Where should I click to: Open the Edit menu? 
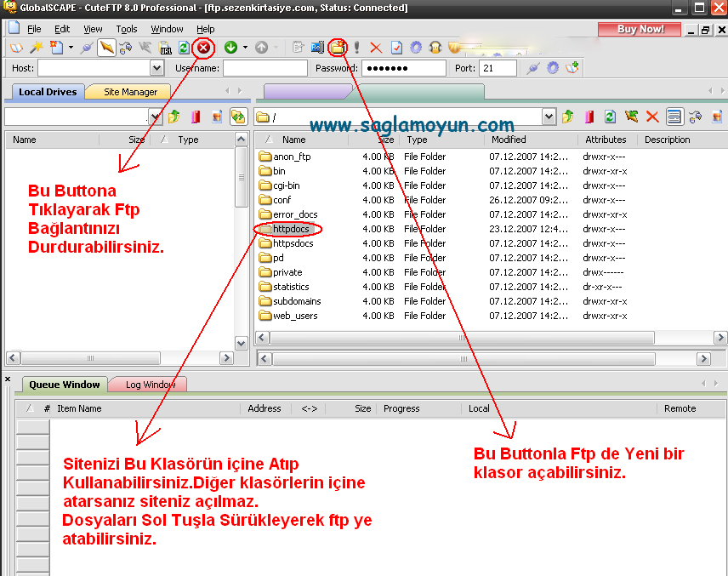click(x=62, y=29)
